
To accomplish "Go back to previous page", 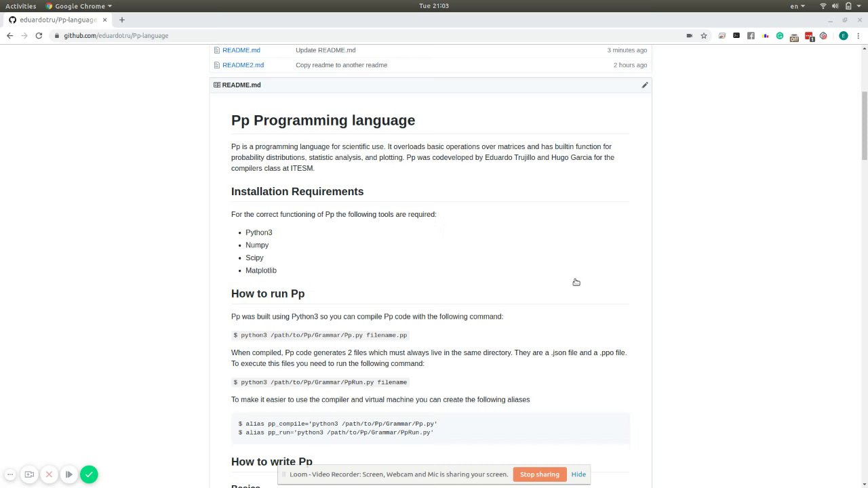I will click(x=10, y=35).
